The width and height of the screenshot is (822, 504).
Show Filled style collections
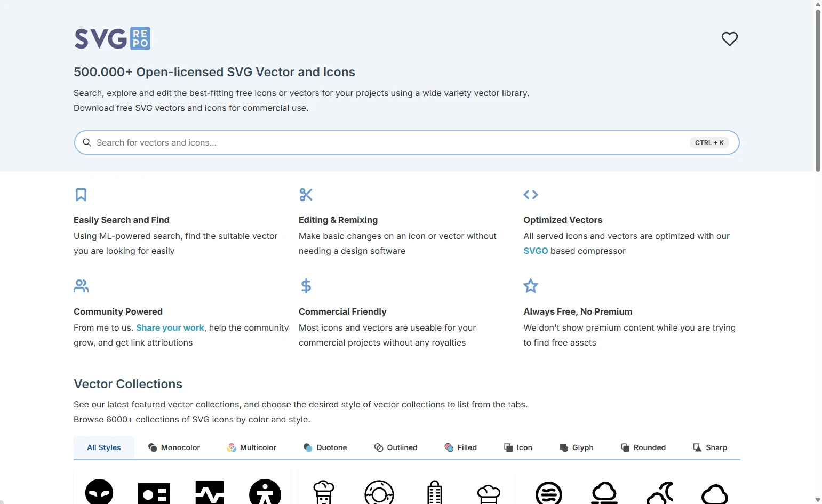coord(460,447)
